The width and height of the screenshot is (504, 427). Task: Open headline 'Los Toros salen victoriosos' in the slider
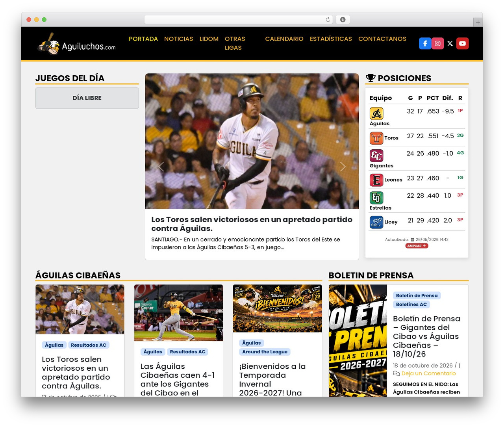pos(252,224)
